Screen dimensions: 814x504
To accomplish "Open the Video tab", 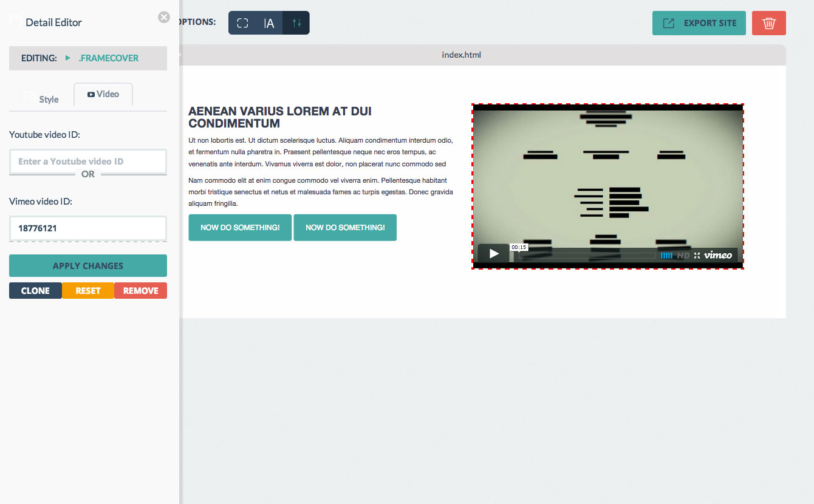I will click(103, 95).
